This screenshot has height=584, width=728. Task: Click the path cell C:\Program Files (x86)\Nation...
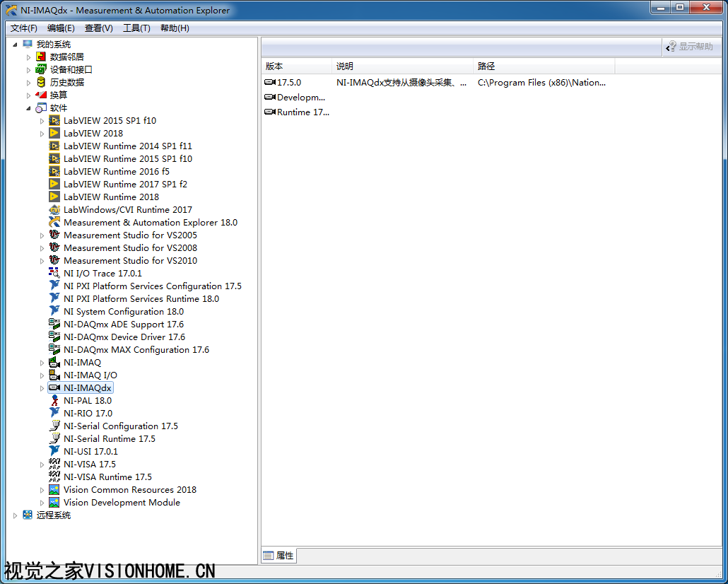(542, 83)
